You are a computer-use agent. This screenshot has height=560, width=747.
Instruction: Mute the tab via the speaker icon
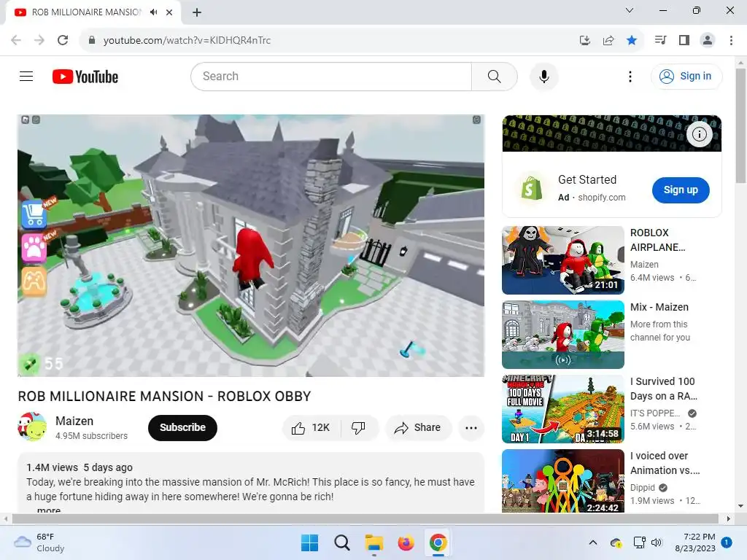pyautogui.click(x=153, y=12)
